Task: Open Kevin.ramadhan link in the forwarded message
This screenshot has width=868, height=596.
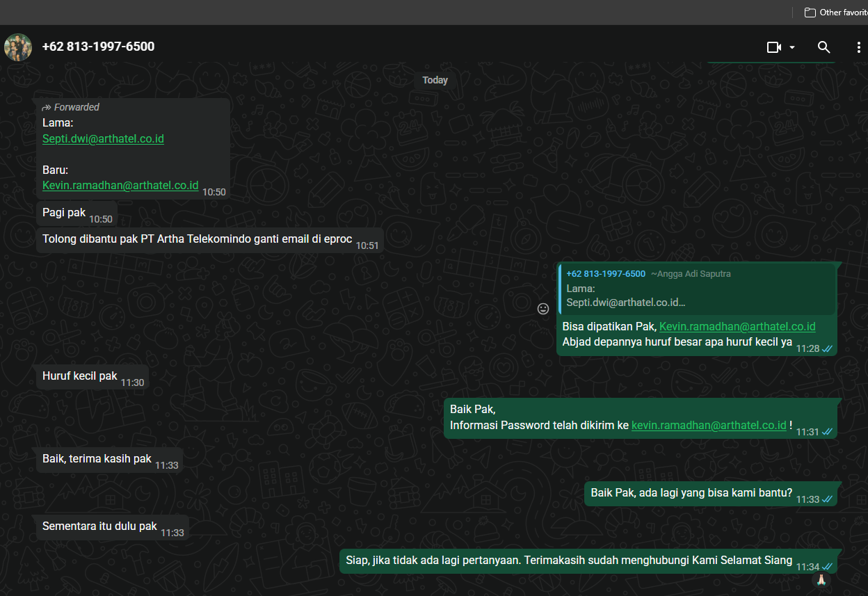Action: [x=120, y=186]
